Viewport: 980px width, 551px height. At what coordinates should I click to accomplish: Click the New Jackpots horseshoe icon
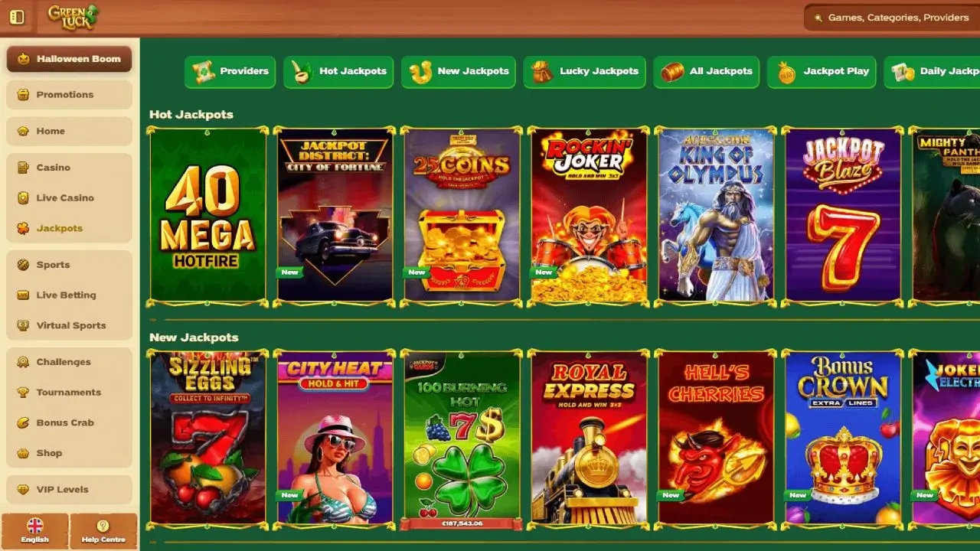click(x=420, y=72)
